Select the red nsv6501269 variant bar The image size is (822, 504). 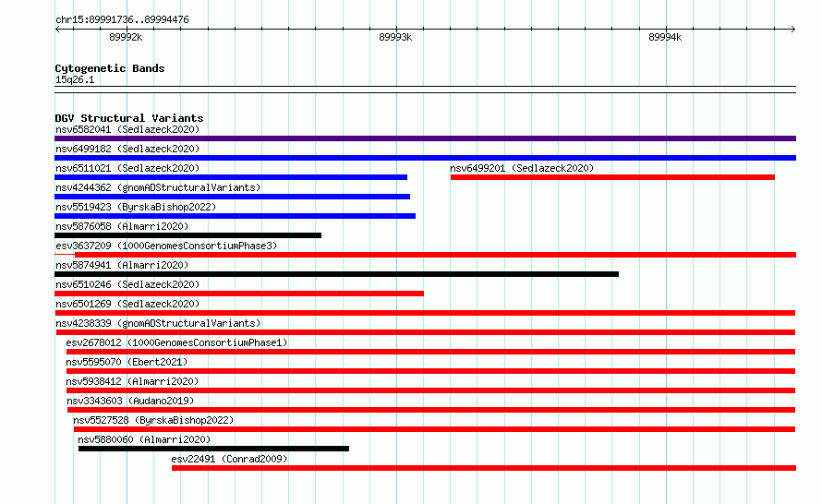pyautogui.click(x=425, y=313)
